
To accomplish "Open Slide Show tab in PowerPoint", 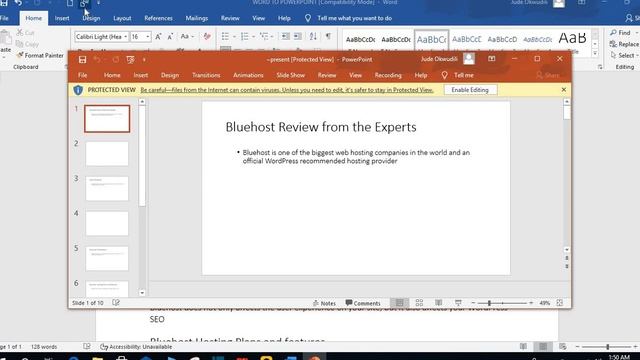I will pos(291,75).
